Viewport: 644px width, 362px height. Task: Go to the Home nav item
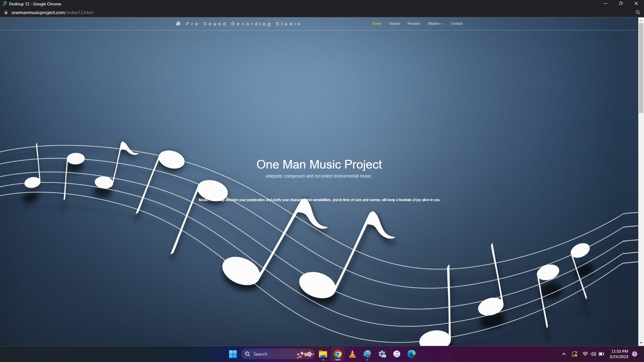click(x=376, y=23)
